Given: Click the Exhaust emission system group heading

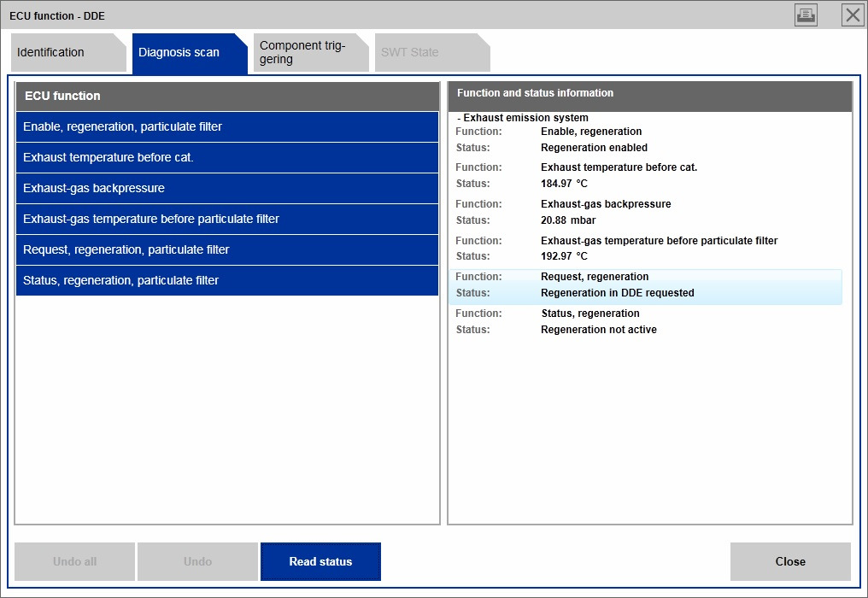Looking at the screenshot, I should [523, 118].
